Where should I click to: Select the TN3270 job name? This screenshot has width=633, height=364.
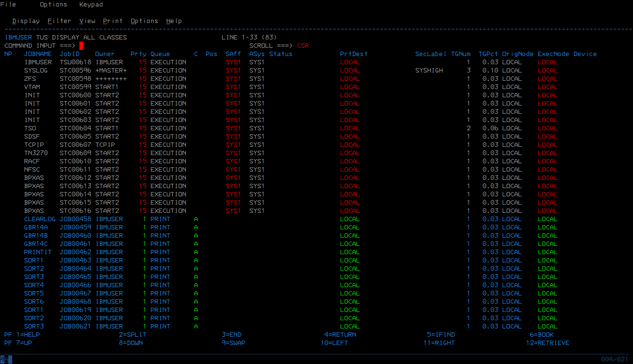(x=36, y=153)
